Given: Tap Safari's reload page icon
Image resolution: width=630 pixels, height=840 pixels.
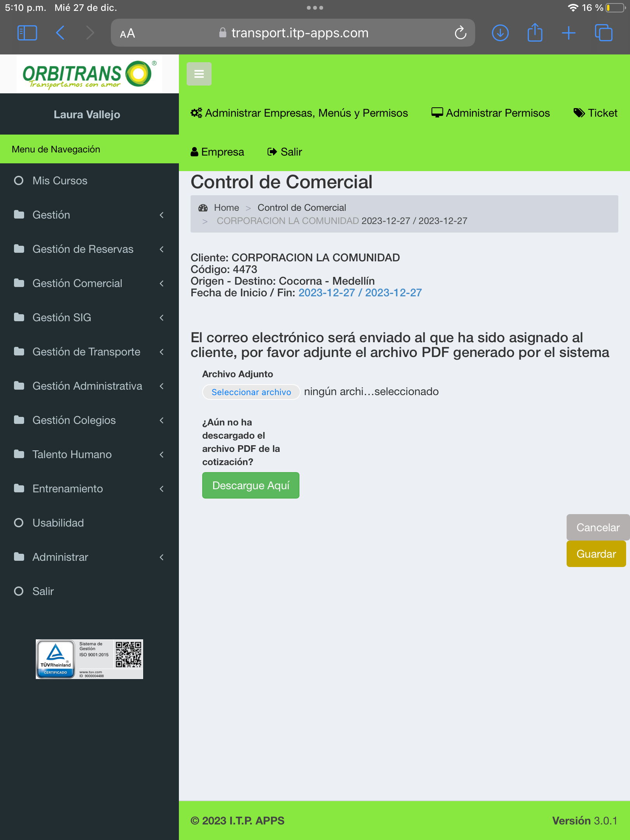Looking at the screenshot, I should pos(460,33).
